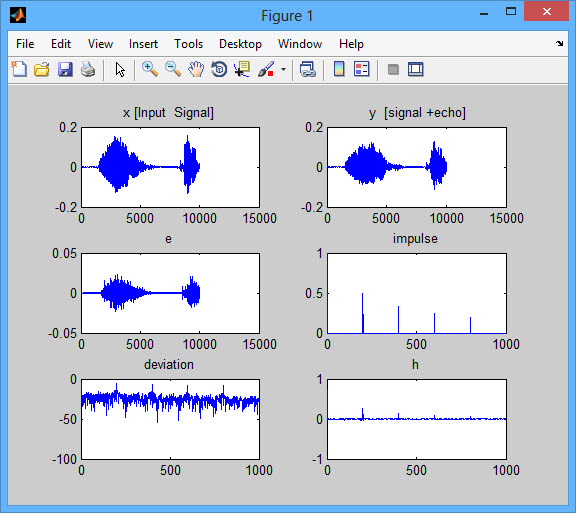Enable the Rotate 3D tool

(219, 69)
